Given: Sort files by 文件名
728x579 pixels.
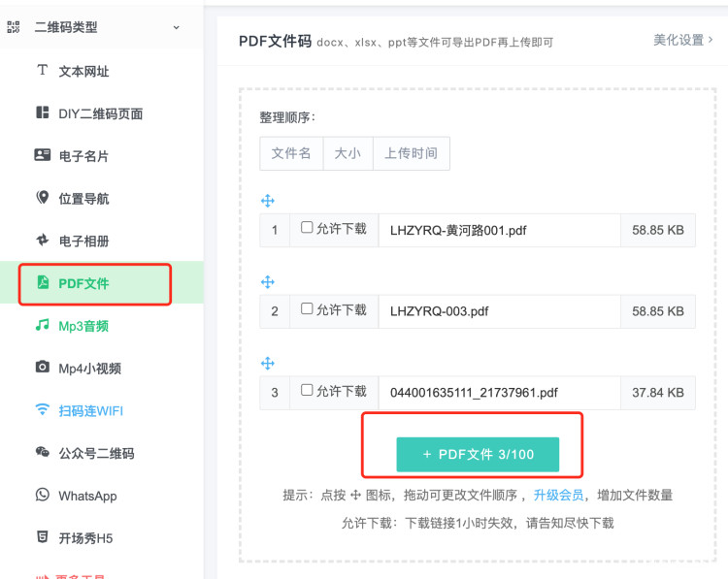Looking at the screenshot, I should click(291, 153).
